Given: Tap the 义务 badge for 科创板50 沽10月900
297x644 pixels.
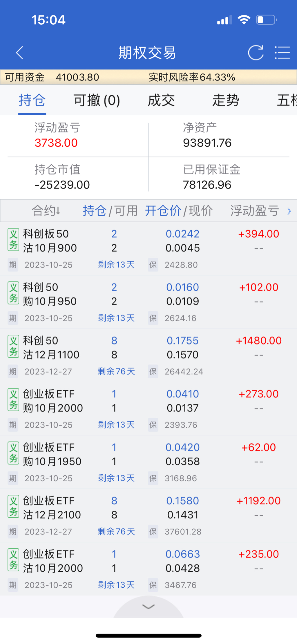Looking at the screenshot, I should pyautogui.click(x=13, y=240).
